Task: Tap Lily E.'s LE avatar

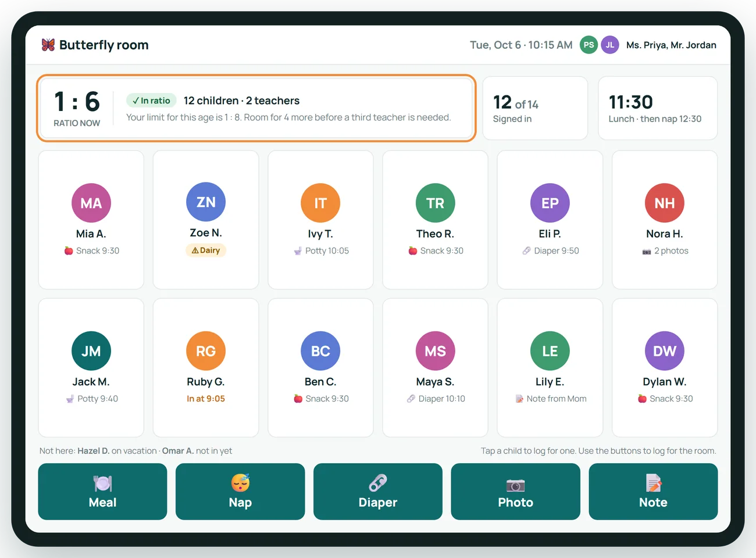Action: click(x=550, y=351)
